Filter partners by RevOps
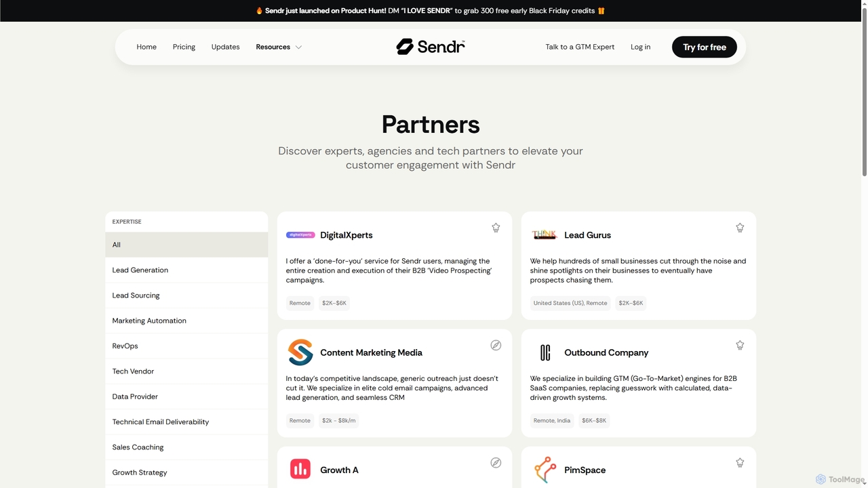 186,346
